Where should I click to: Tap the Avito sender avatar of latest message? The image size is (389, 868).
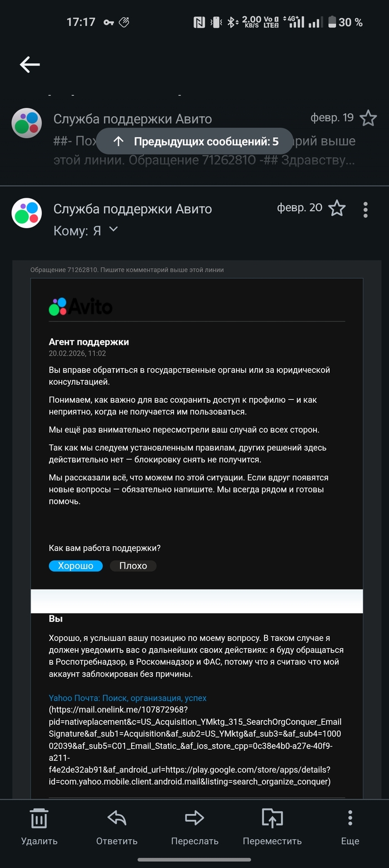27,213
